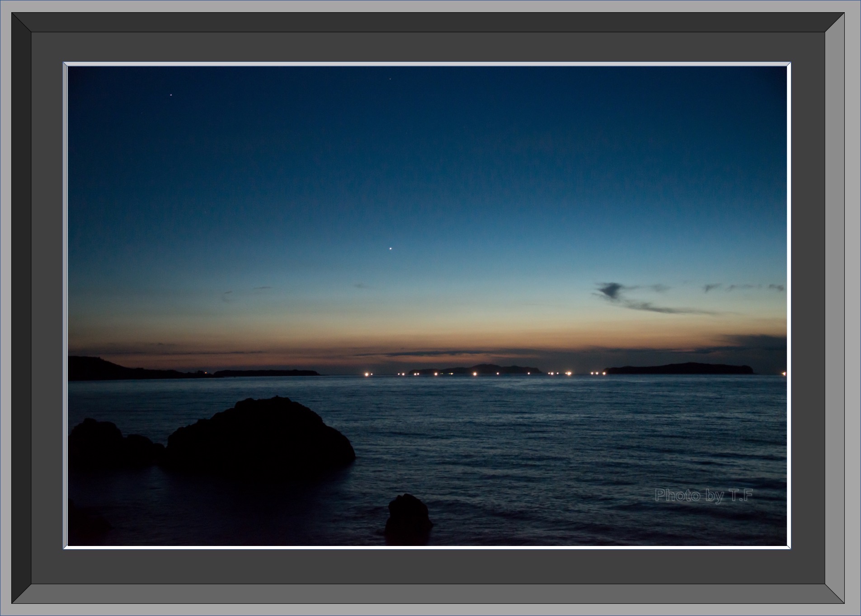This screenshot has height=616, width=861.
Task: Click the open sea right of rocks
Action: pyautogui.click(x=565, y=443)
